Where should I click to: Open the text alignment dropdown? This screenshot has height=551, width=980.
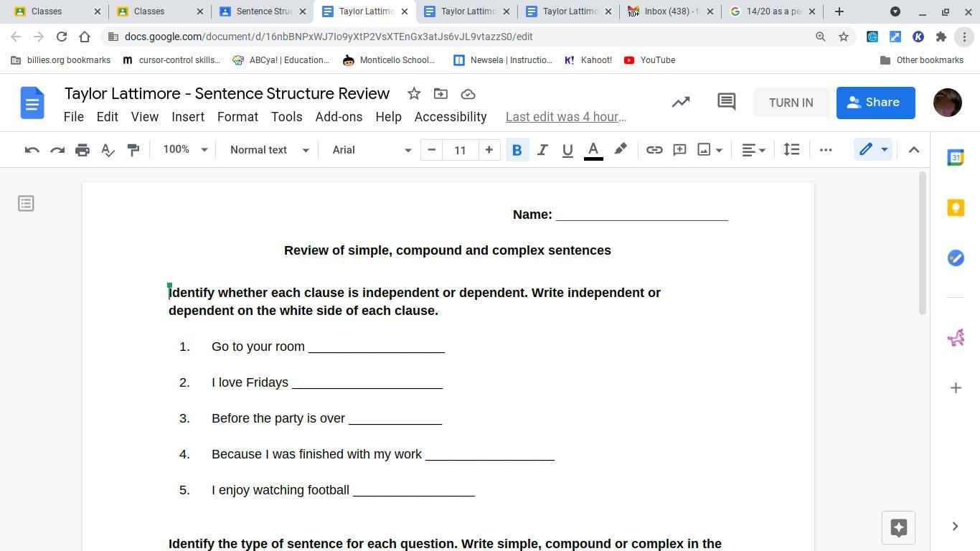[753, 150]
